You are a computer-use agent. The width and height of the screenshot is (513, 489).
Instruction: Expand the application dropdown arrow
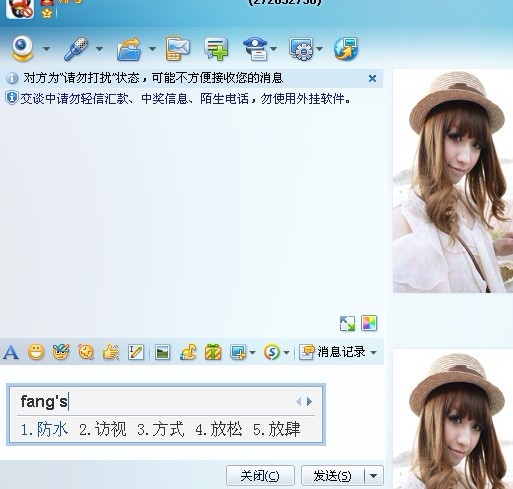pyautogui.click(x=320, y=49)
